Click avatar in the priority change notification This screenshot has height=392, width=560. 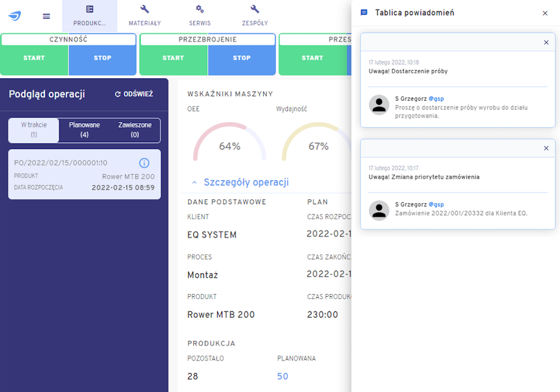pyautogui.click(x=379, y=210)
